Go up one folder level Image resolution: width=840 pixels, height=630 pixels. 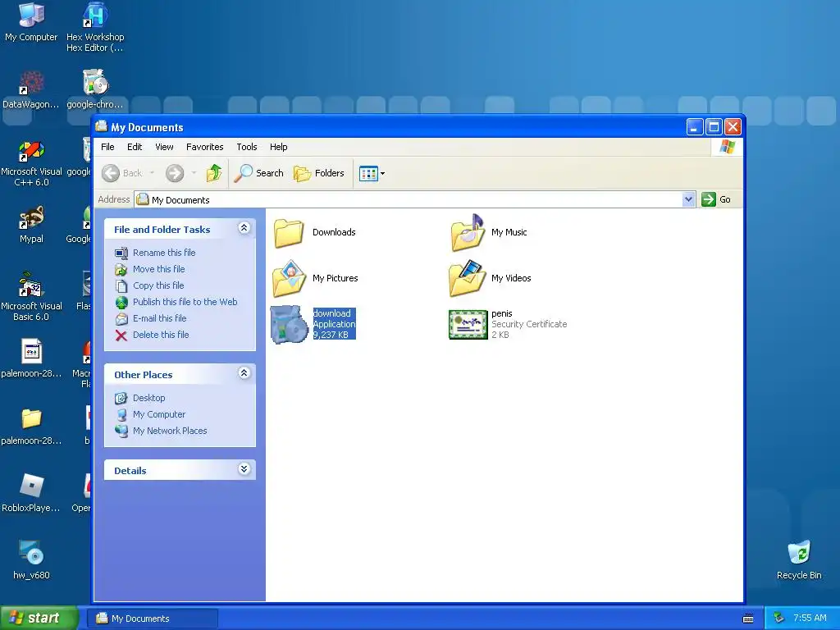[x=214, y=173]
